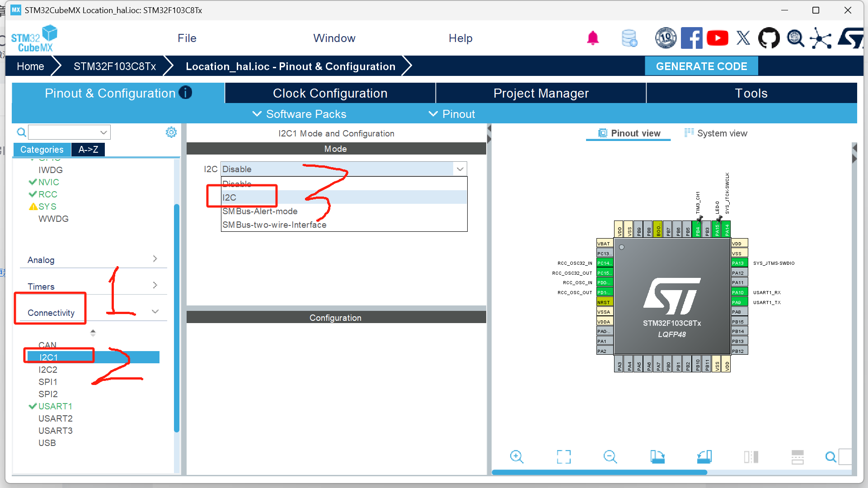Open the A->Z sorting tab
The image size is (868, 488).
88,150
